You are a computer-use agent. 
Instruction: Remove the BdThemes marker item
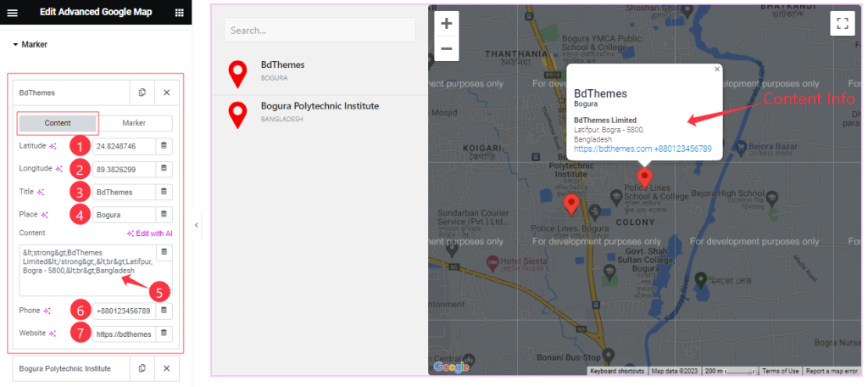coord(167,93)
